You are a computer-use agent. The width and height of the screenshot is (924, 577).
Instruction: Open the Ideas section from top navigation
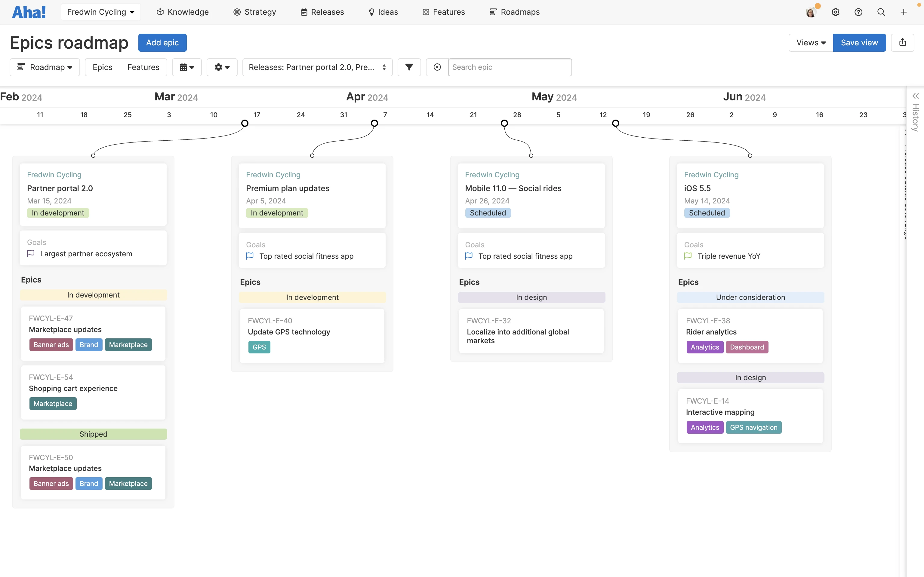tap(383, 12)
